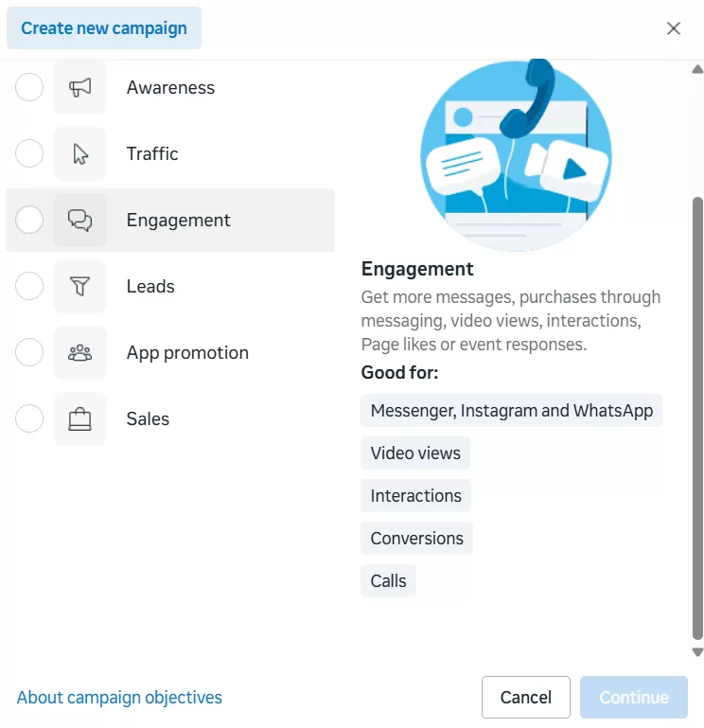The image size is (704, 728).
Task: Click the App promotion people icon
Action: click(x=79, y=353)
